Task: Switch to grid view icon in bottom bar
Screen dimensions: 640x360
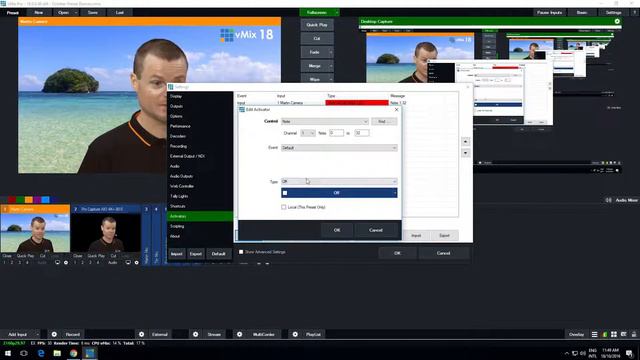Action: tap(614, 334)
